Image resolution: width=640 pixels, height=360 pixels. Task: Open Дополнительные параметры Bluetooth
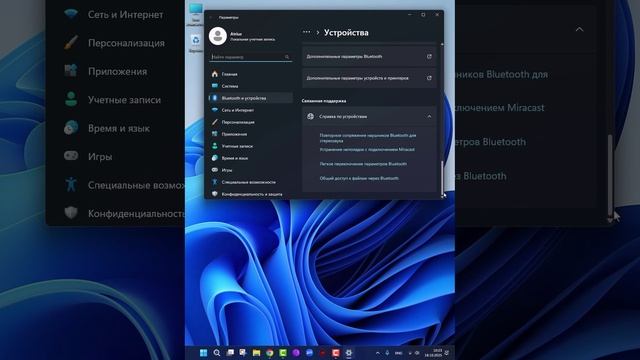(x=369, y=56)
